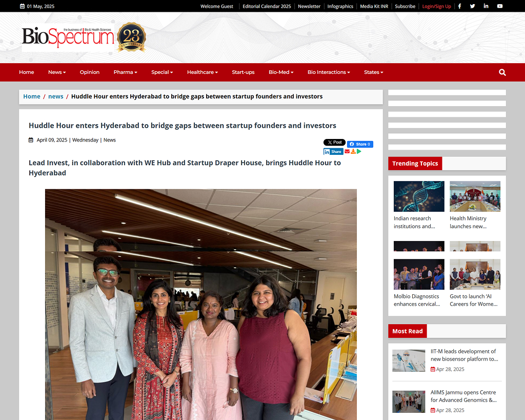This screenshot has width=525, height=420.
Task: Click News category label under headline
Action: pyautogui.click(x=110, y=140)
